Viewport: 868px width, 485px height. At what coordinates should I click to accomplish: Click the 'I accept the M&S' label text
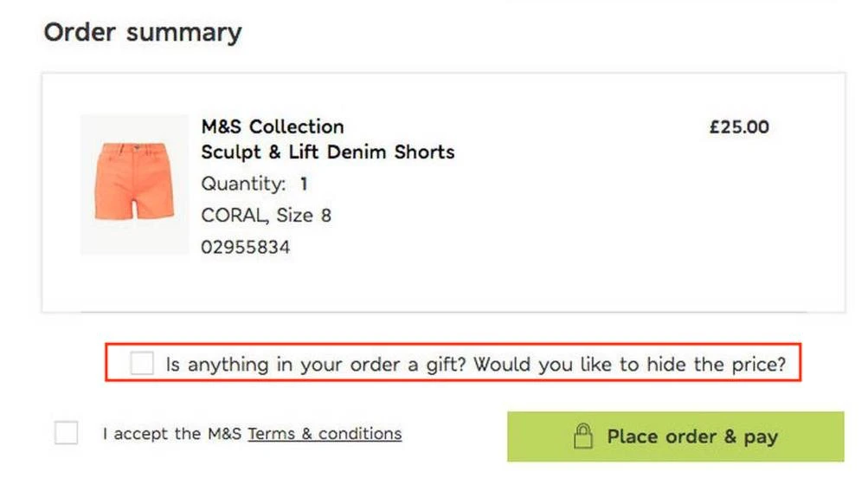[173, 434]
